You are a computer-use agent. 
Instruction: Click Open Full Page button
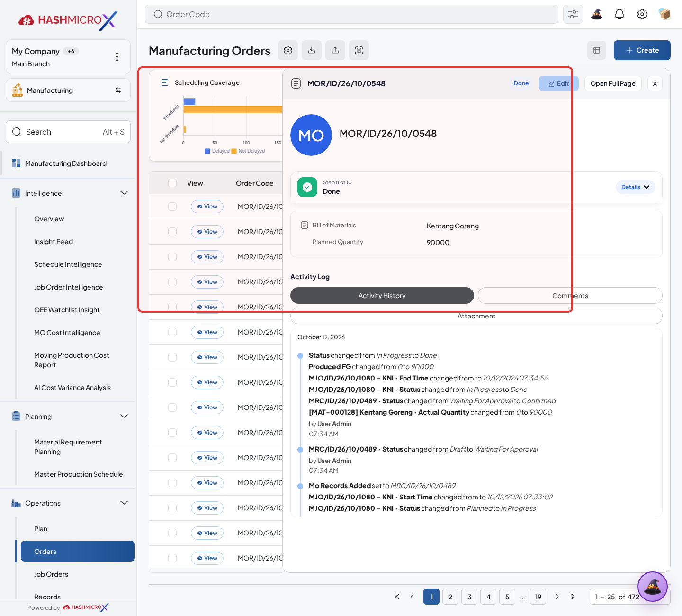point(613,83)
